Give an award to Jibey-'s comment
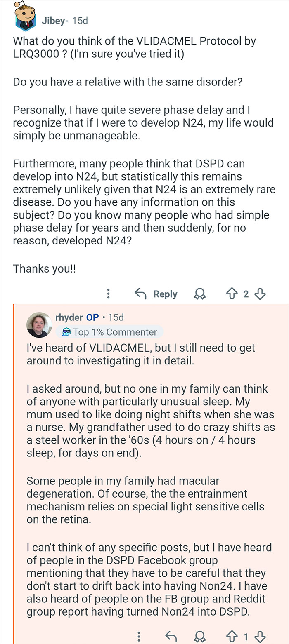 pos(200,294)
